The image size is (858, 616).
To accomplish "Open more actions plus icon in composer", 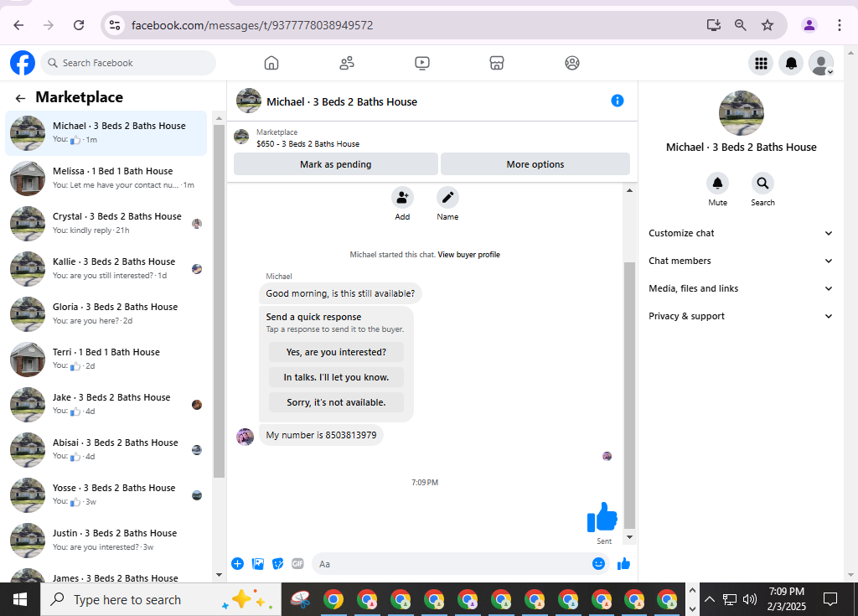I will point(237,563).
